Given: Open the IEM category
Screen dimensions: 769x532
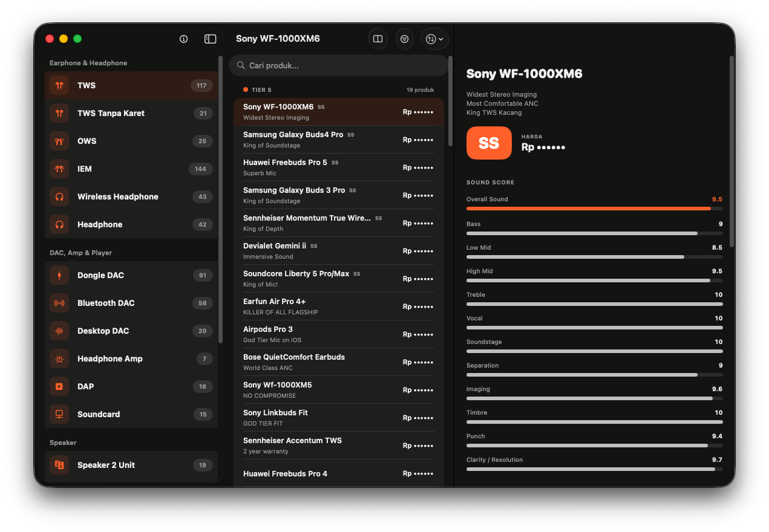Looking at the screenshot, I should (131, 169).
